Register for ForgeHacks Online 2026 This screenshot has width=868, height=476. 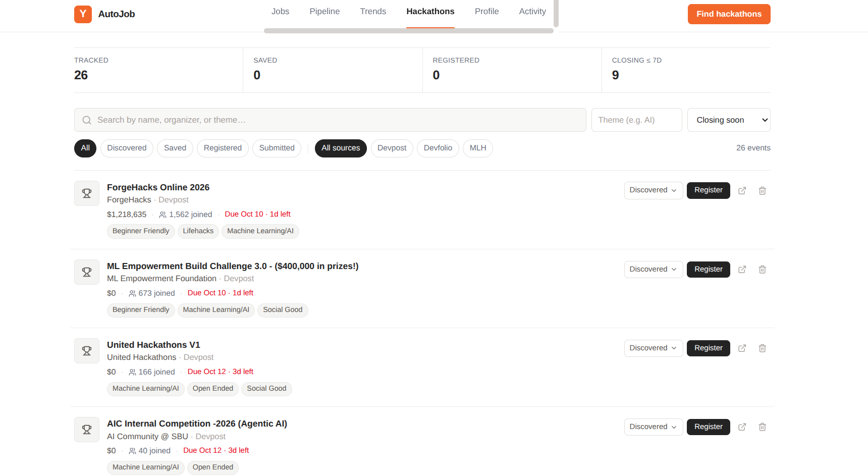click(x=708, y=191)
